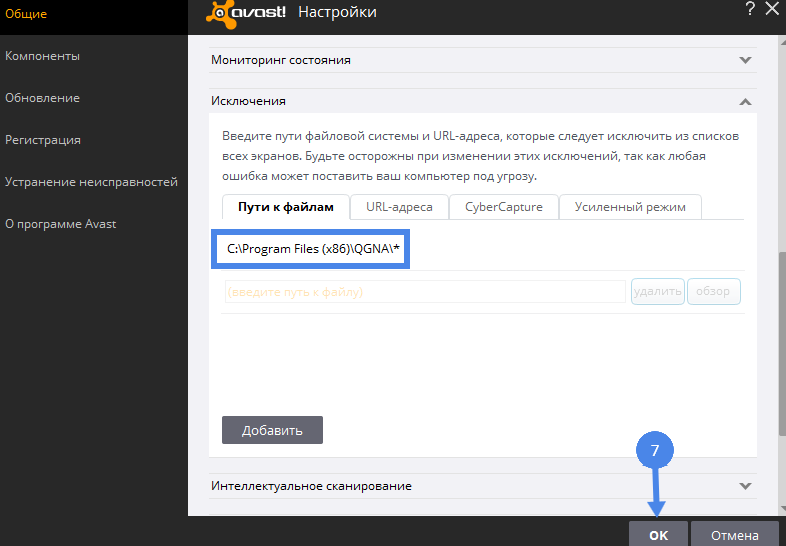Switch to the CyberCapture tab

coord(504,207)
